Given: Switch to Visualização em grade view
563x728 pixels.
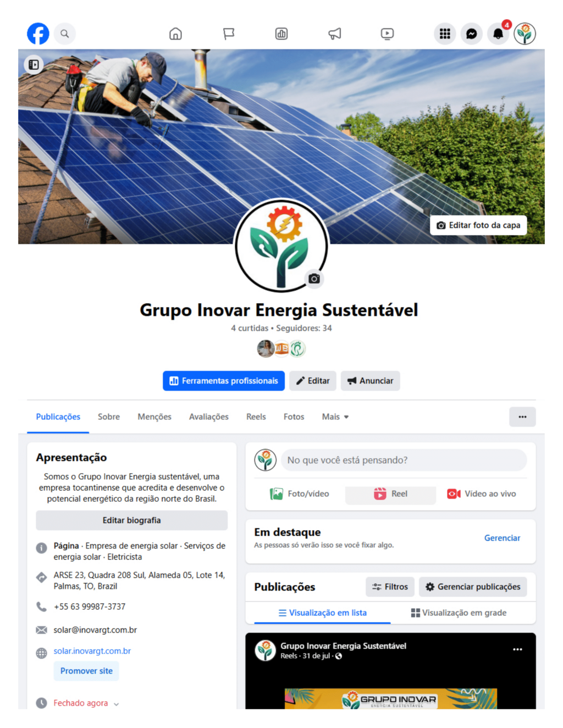Looking at the screenshot, I should (x=459, y=613).
